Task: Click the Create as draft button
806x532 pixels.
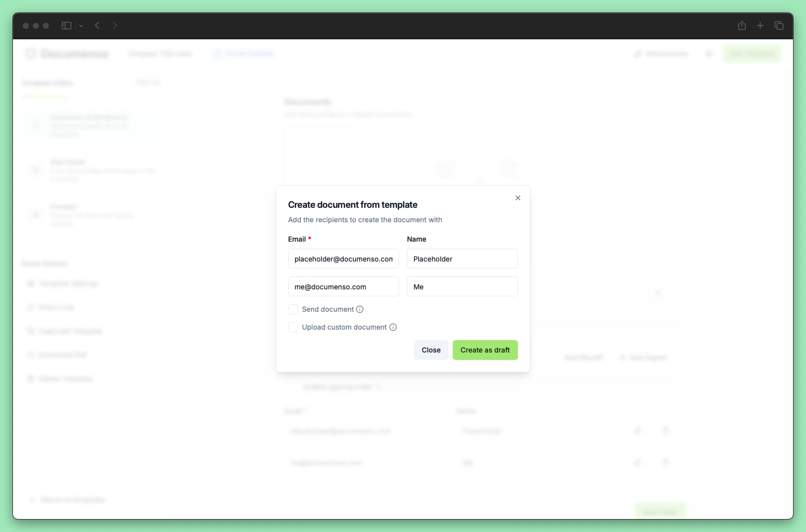Action: pyautogui.click(x=485, y=350)
